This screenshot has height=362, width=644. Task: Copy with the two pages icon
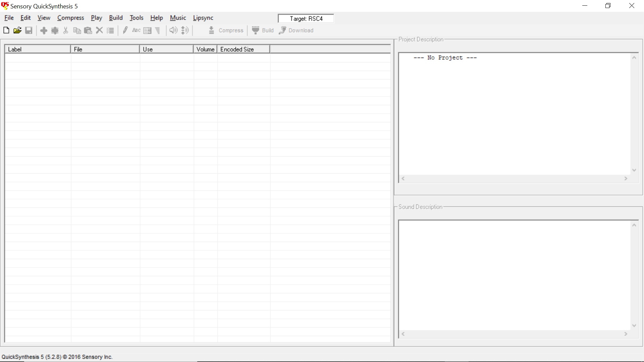click(77, 31)
